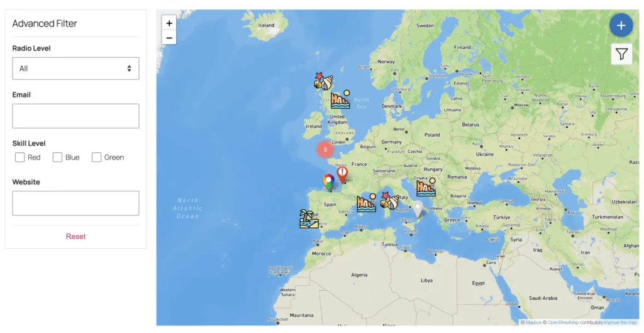Image resolution: width=644 pixels, height=333 pixels.
Task: Select the red exclamation pin near Bordeaux
Action: tap(341, 174)
